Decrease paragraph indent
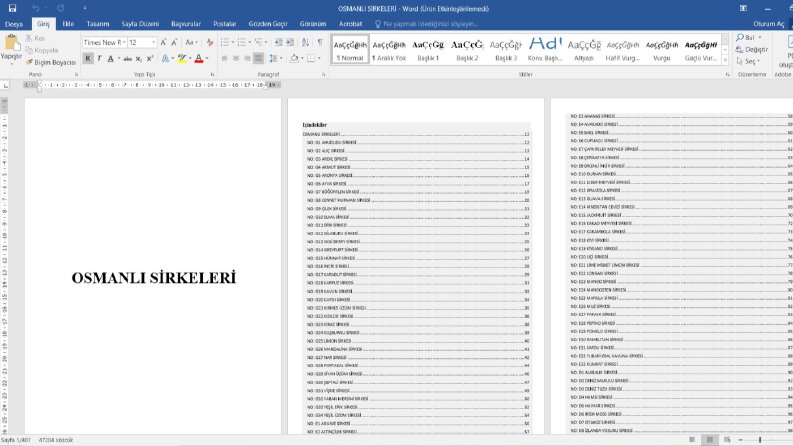793x446 pixels. point(278,42)
